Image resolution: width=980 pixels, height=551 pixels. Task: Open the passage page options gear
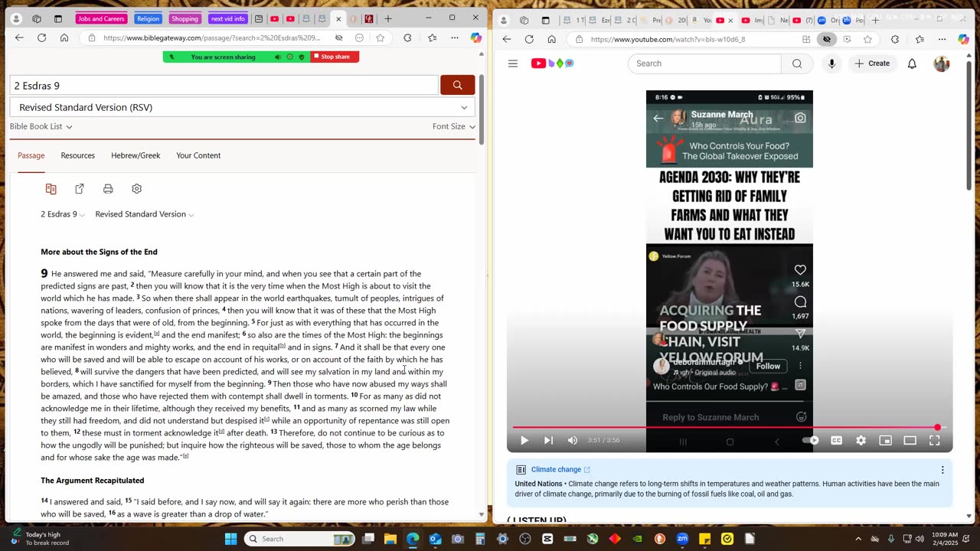tap(136, 189)
